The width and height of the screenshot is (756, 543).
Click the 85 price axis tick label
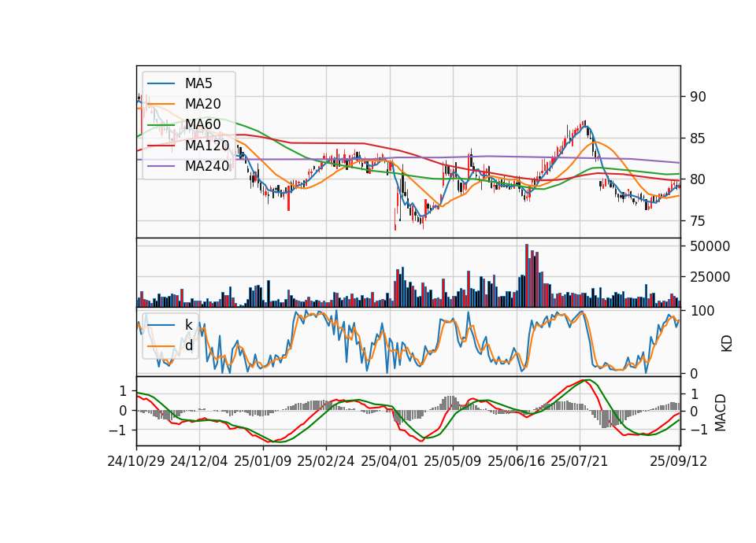coord(698,139)
